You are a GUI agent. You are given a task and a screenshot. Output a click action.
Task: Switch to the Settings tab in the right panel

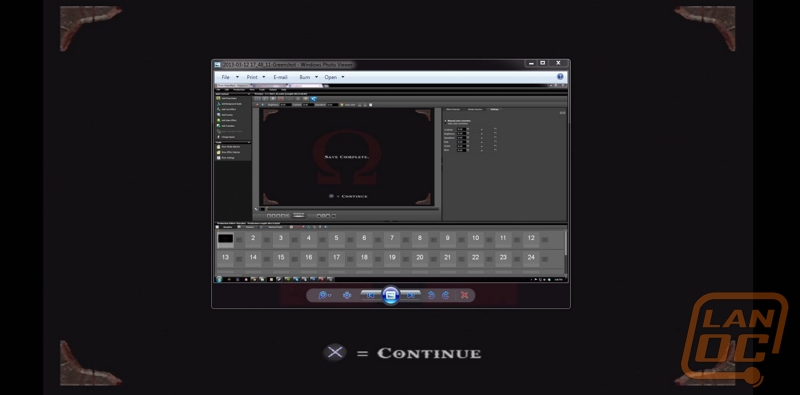click(494, 109)
